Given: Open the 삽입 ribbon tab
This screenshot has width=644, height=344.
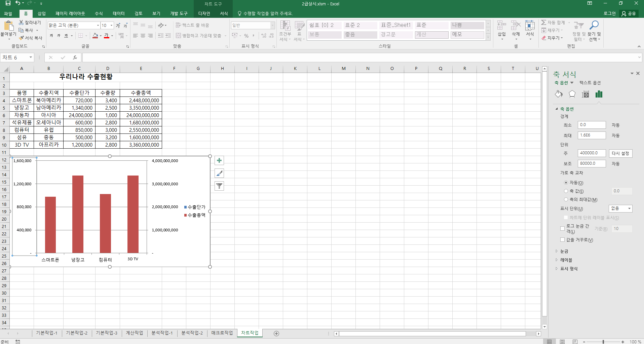Looking at the screenshot, I should [x=42, y=13].
